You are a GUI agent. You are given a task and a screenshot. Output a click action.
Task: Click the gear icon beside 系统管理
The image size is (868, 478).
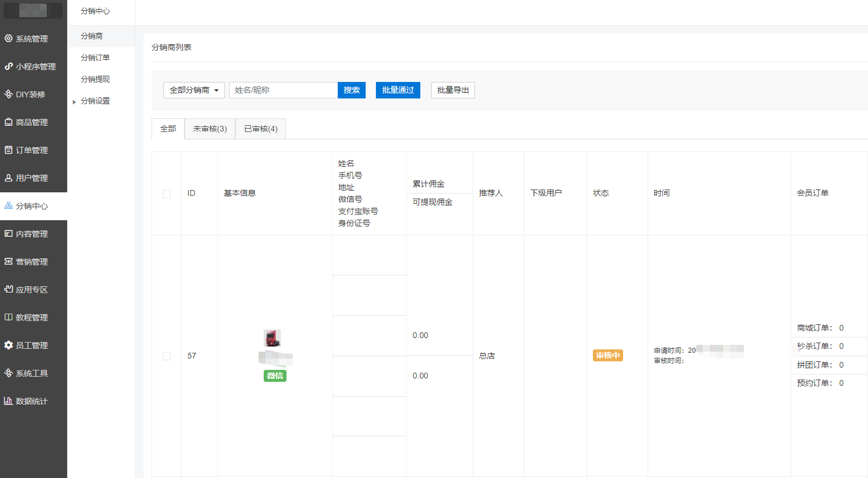pyautogui.click(x=9, y=39)
